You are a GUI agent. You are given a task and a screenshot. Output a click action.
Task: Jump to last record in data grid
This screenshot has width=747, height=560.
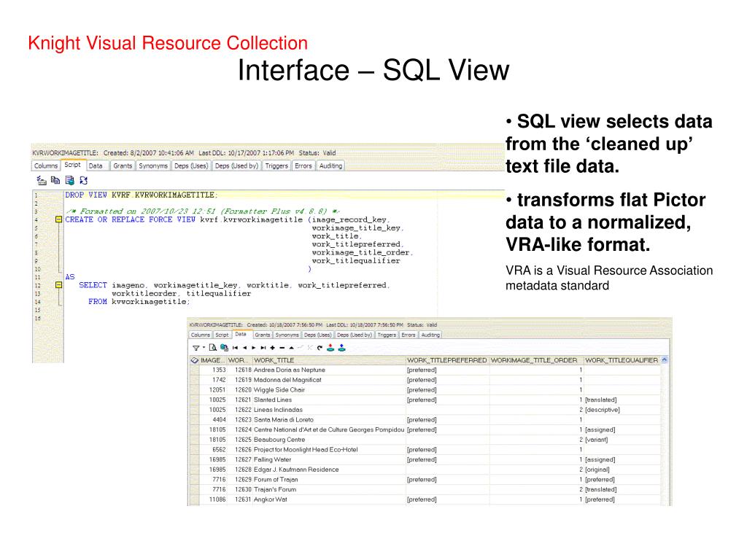(263, 348)
